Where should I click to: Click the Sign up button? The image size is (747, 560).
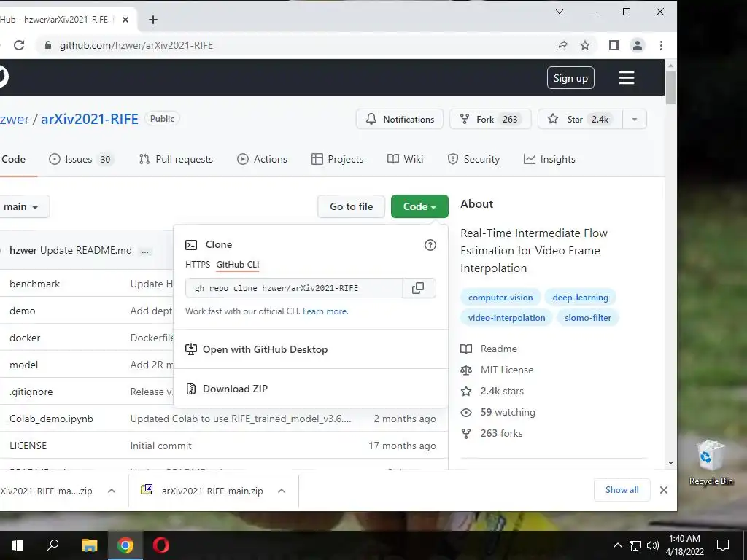(570, 77)
